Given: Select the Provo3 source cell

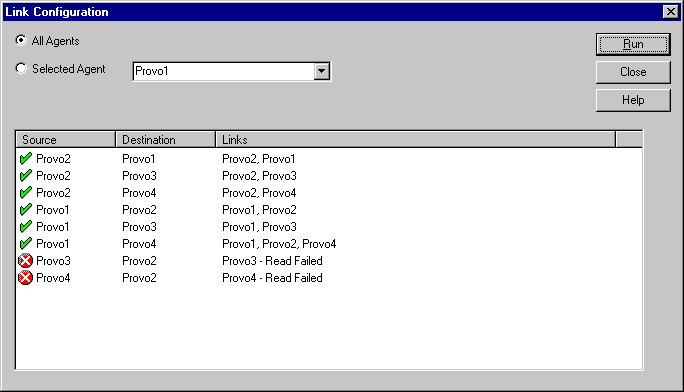Looking at the screenshot, I should tap(53, 261).
